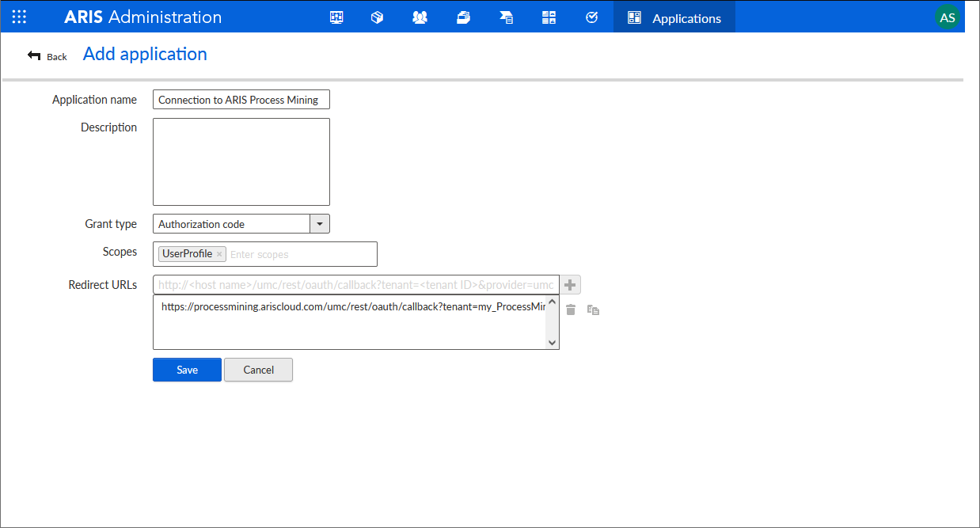Delete the redirect URL with trash icon

tap(571, 310)
